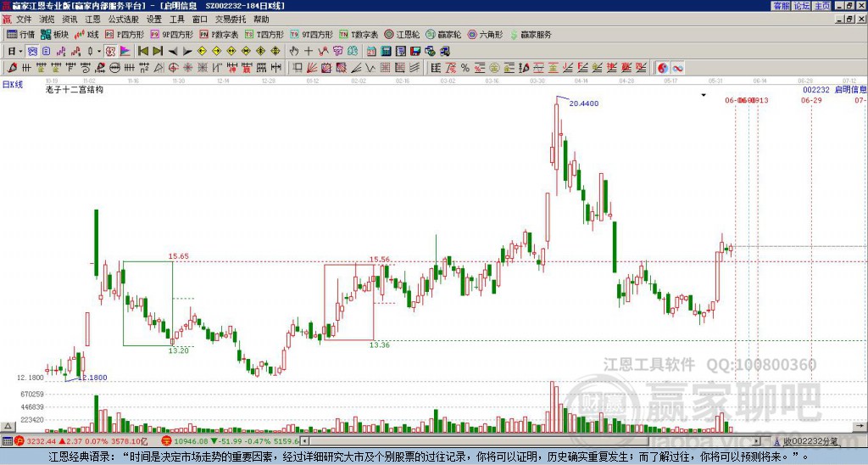Open the 日 period dropdown
The height and width of the screenshot is (465, 868).
tap(15, 51)
